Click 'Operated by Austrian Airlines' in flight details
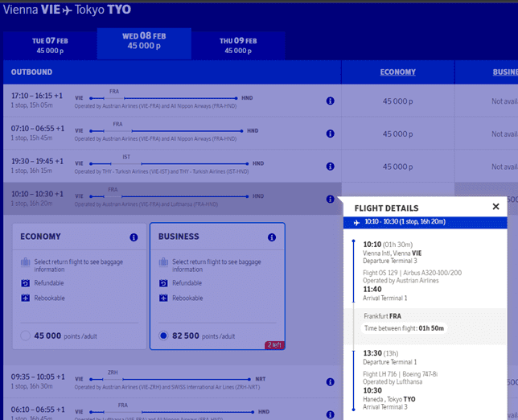This screenshot has width=518, height=420. 401,281
